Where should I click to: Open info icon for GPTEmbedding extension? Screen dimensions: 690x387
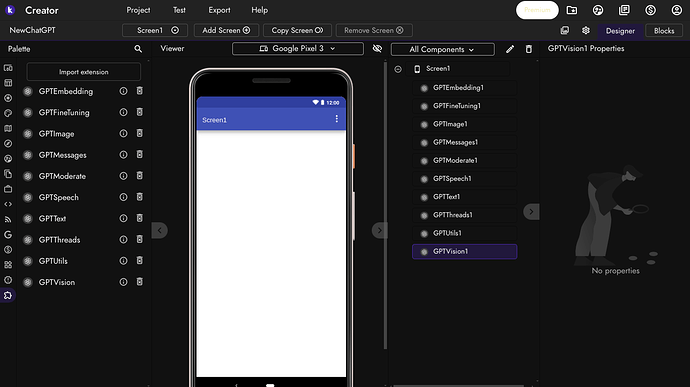pos(123,91)
